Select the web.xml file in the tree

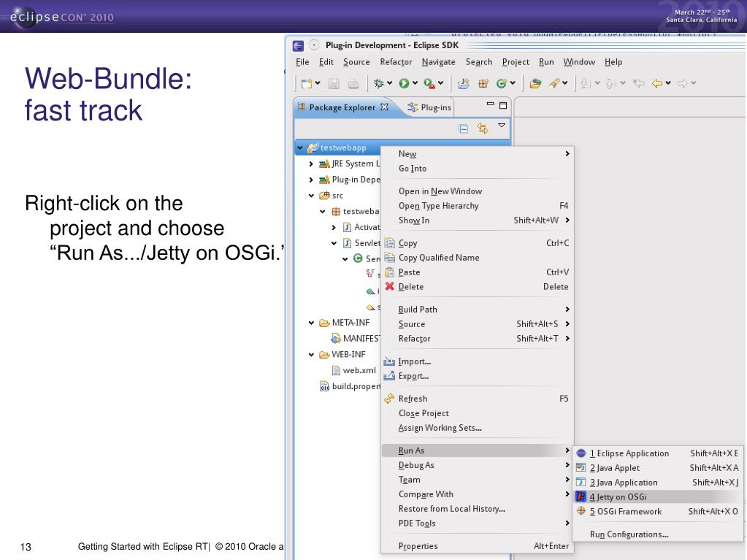click(354, 370)
